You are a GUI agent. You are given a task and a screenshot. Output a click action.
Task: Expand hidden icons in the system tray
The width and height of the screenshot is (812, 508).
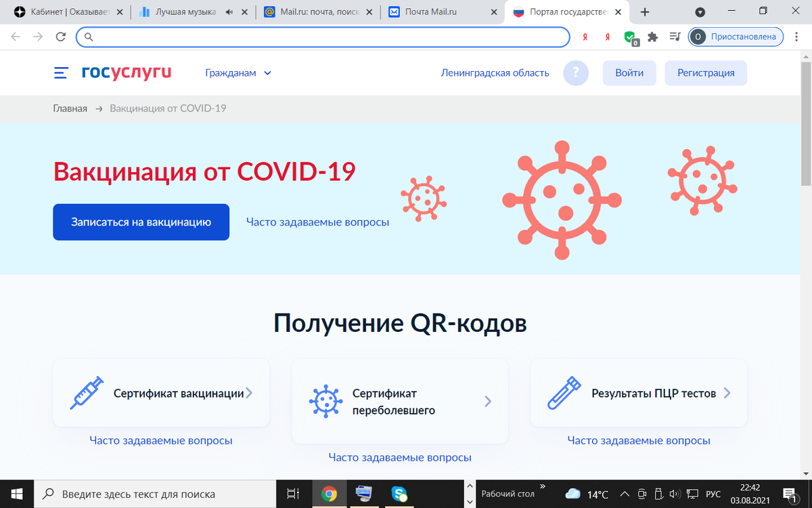tap(624, 493)
